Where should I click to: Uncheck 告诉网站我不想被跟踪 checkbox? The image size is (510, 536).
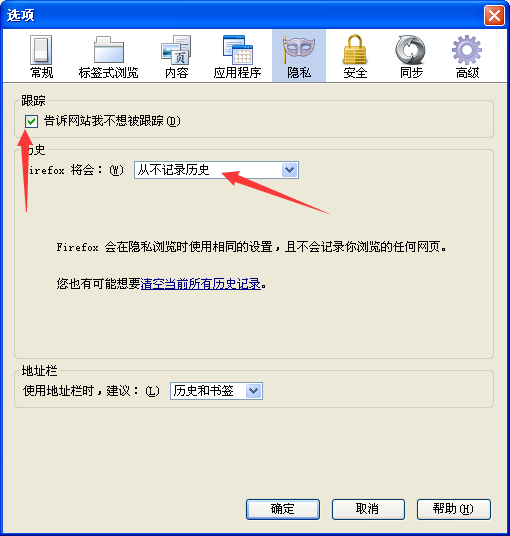(31, 121)
